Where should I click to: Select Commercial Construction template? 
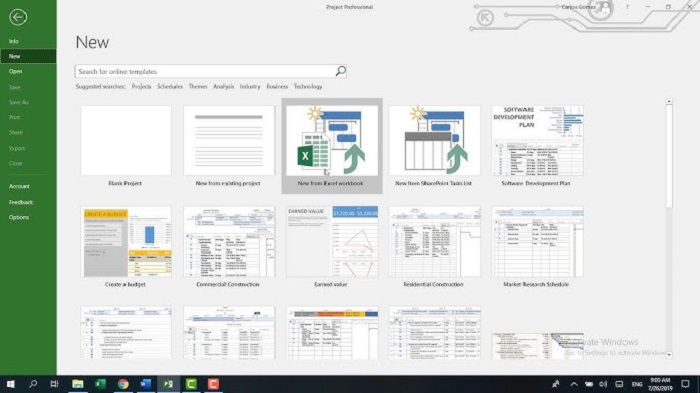click(229, 247)
